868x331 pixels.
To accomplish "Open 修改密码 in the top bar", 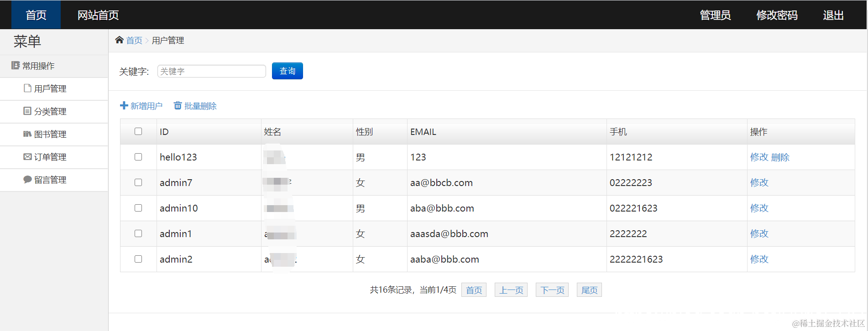I will [x=777, y=15].
